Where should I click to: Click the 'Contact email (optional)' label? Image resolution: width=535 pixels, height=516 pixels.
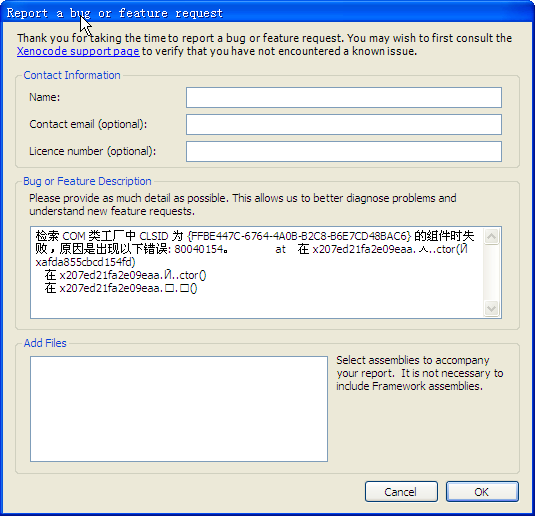(88, 124)
